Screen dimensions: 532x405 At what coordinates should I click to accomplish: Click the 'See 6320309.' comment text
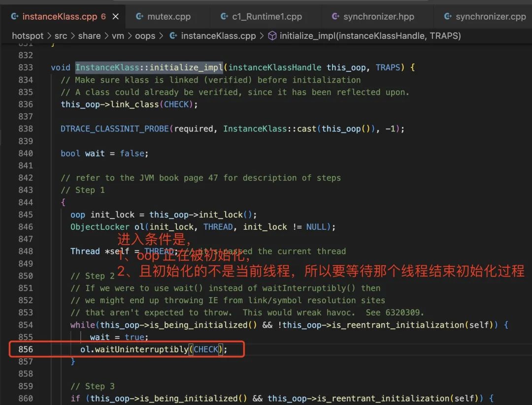click(395, 312)
